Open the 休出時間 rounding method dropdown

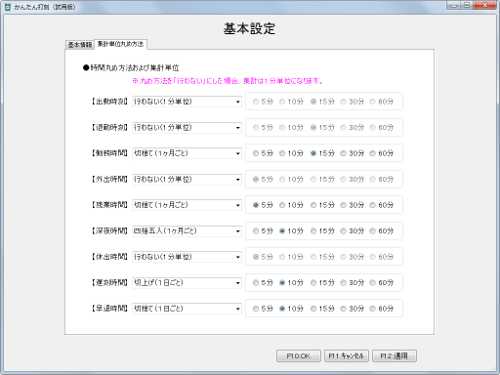coord(187,257)
